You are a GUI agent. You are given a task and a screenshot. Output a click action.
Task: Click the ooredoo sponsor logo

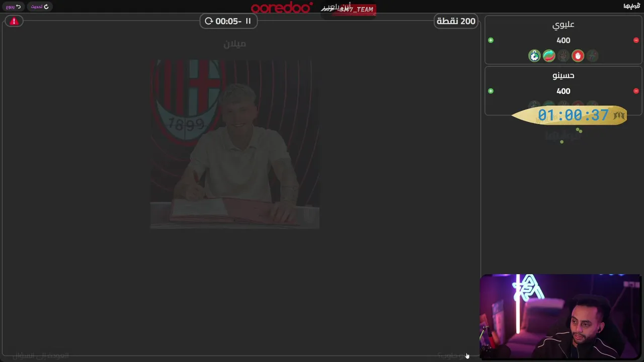pos(282,7)
